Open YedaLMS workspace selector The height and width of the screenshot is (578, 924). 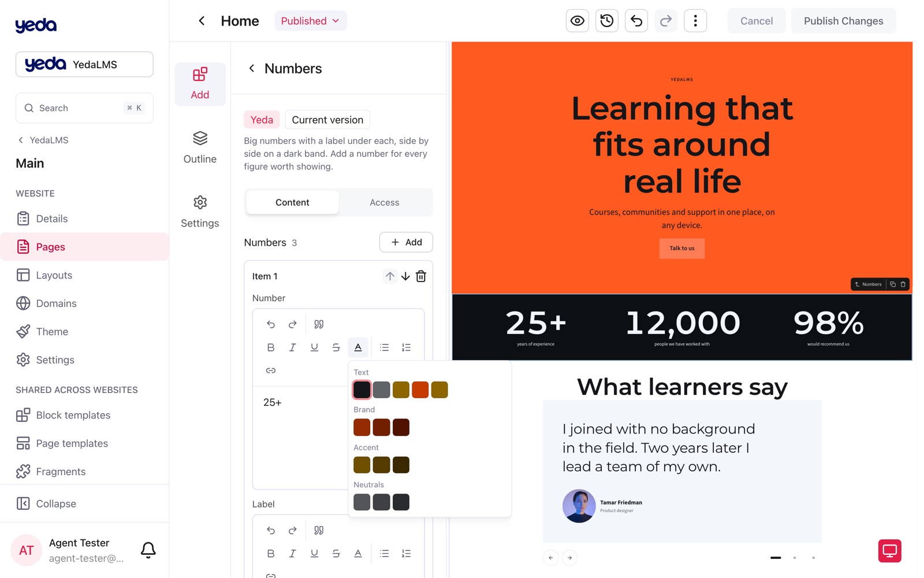click(84, 64)
